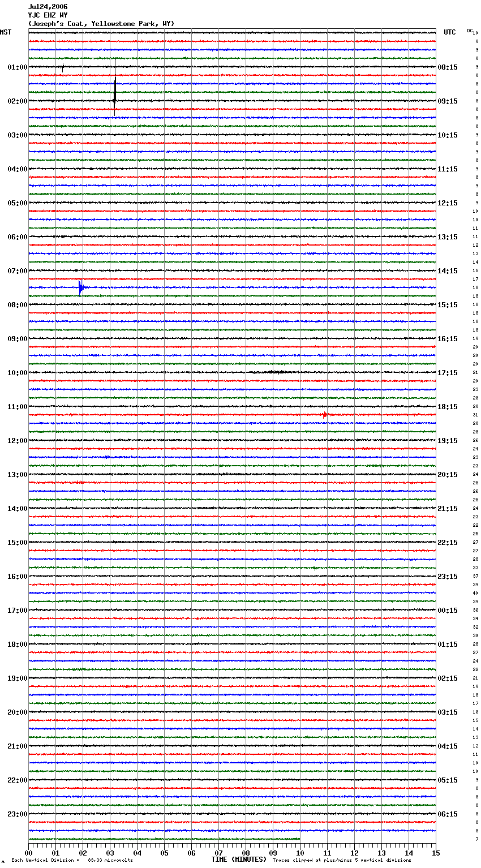Select the station code YJC EHZ WY
Viewport: 481px width, 868px height.
click(x=48, y=15)
